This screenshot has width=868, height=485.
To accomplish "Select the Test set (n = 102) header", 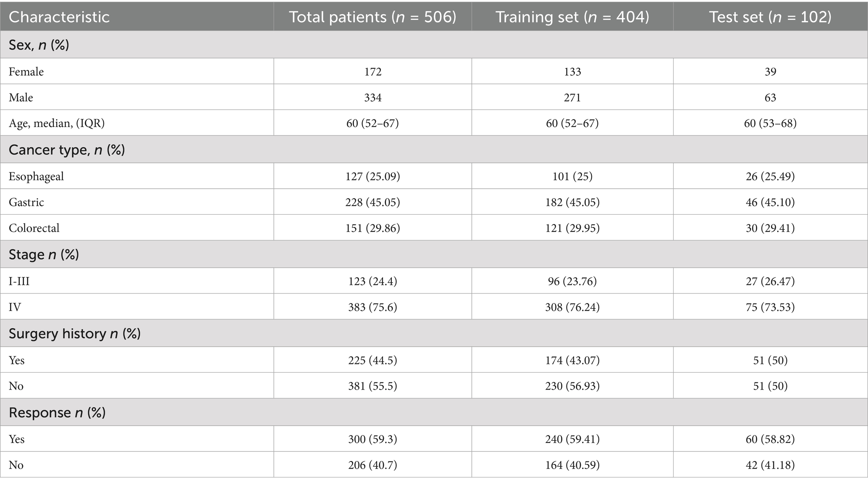I will (770, 17).
